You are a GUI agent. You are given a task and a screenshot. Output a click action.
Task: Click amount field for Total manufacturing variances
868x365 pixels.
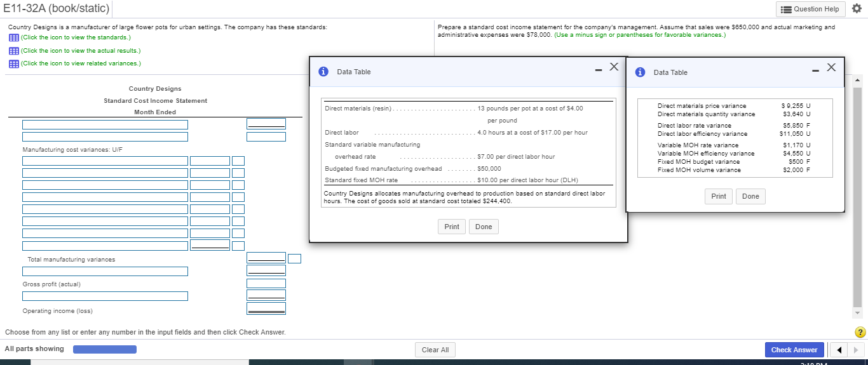tap(266, 258)
